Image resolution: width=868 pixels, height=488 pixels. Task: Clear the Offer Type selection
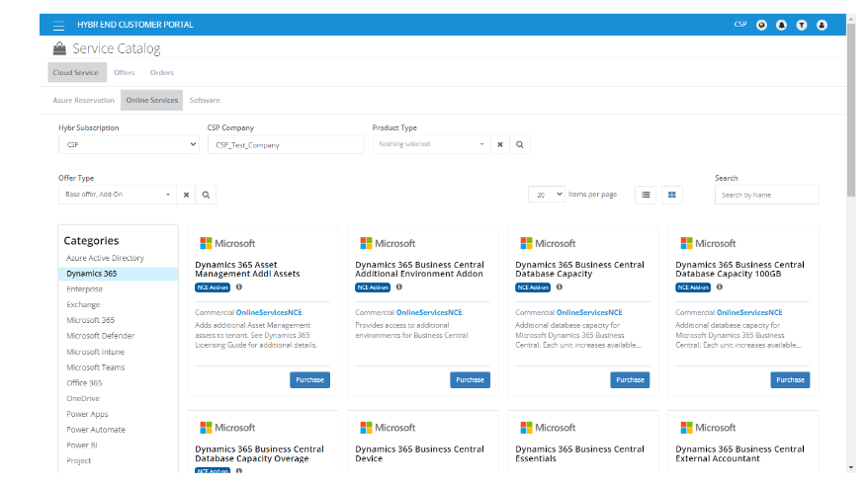click(x=186, y=195)
